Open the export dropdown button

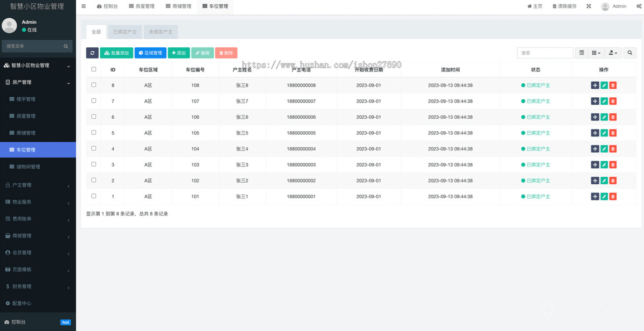[613, 53]
